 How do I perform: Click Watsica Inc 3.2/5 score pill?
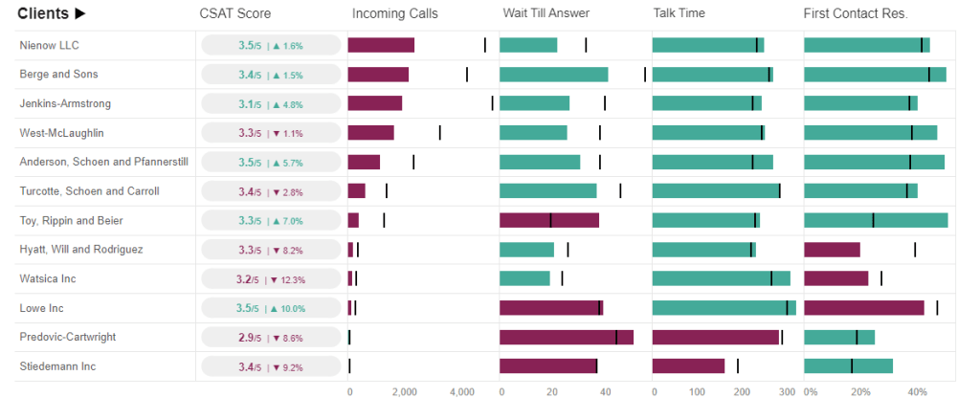click(271, 279)
